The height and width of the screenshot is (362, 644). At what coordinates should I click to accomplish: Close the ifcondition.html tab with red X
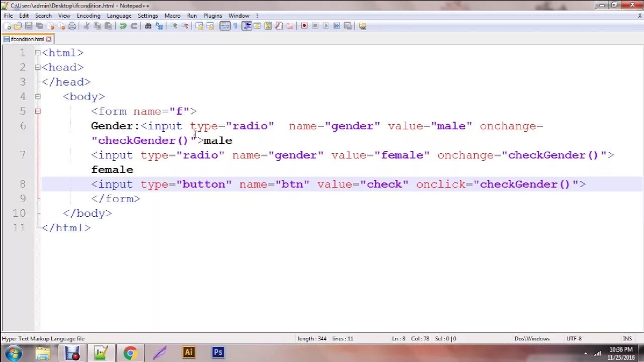(49, 39)
